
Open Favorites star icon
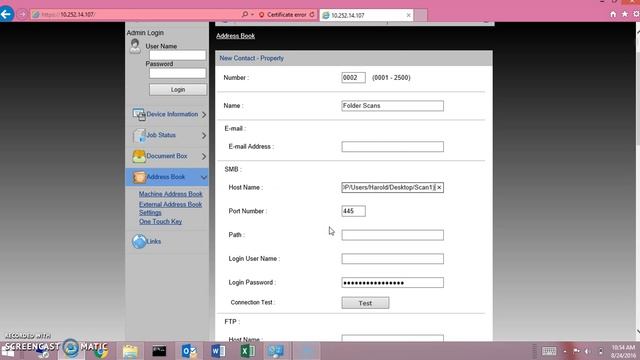pos(624,14)
